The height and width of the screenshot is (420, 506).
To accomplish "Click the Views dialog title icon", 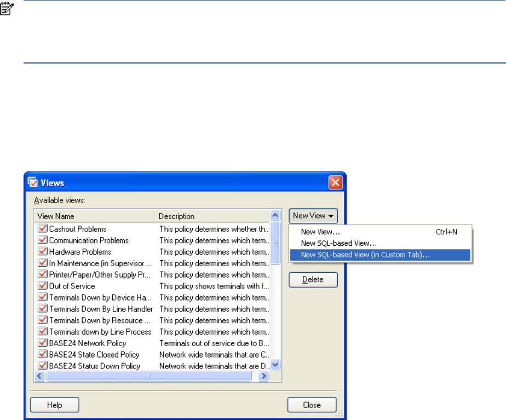I will point(32,182).
